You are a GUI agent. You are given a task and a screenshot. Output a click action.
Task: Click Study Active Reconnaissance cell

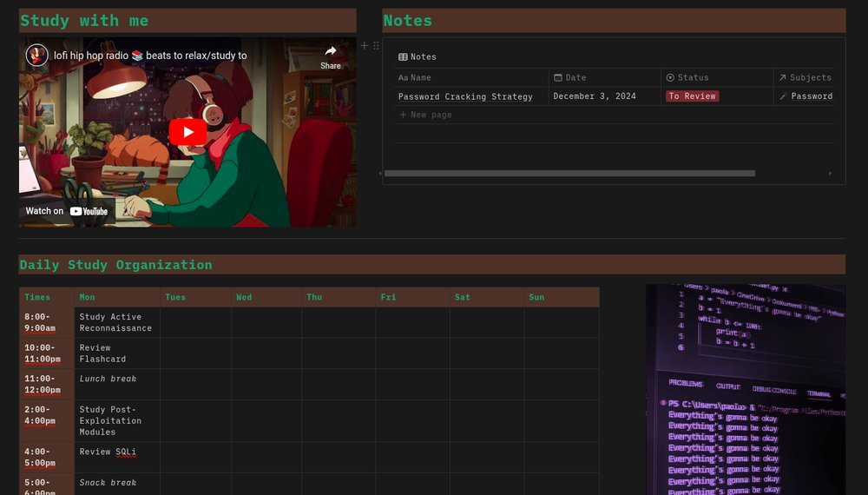pos(117,323)
